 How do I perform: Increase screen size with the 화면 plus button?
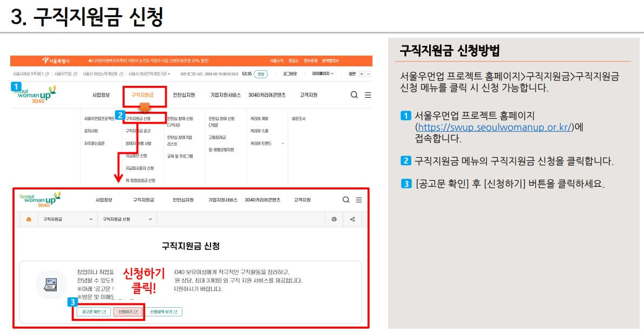click(362, 74)
